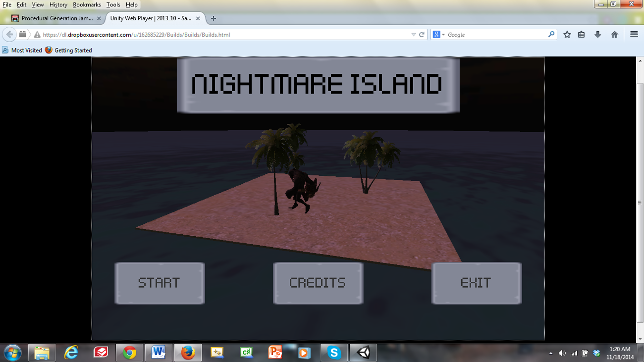Open Visual C# from the taskbar
This screenshot has width=644, height=362.
pyautogui.click(x=246, y=353)
